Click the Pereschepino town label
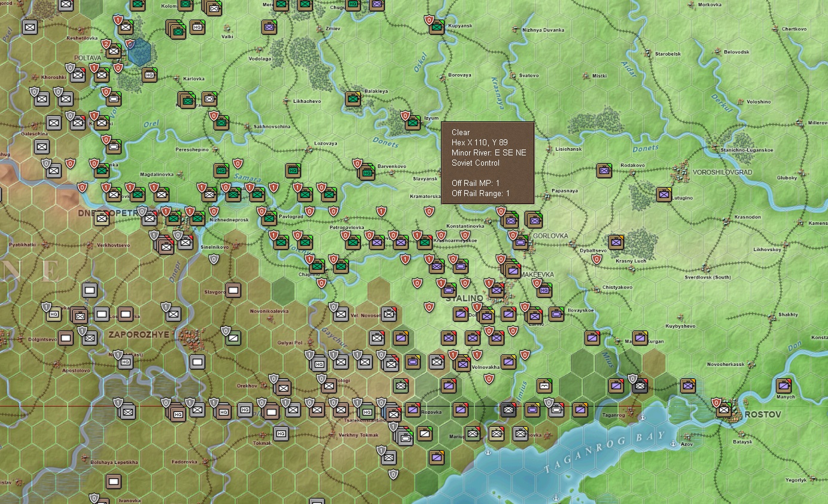The height and width of the screenshot is (504, 828). [x=192, y=149]
